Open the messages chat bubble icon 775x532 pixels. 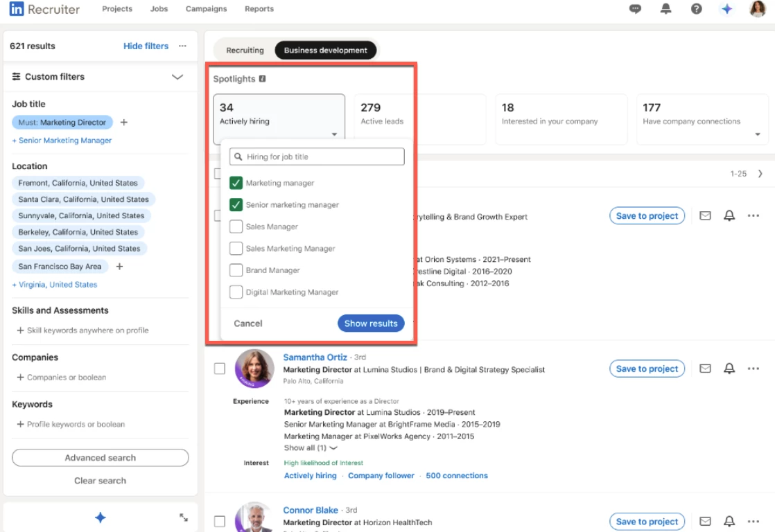(635, 9)
